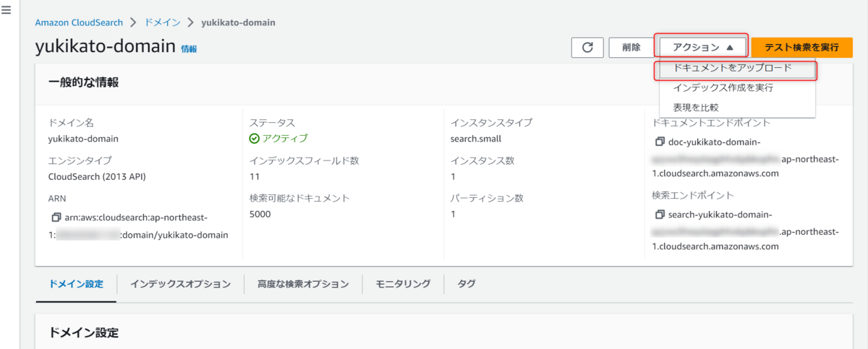The image size is (868, 349).
Task: Copy the document endpoint via copy icon
Action: pos(659,142)
